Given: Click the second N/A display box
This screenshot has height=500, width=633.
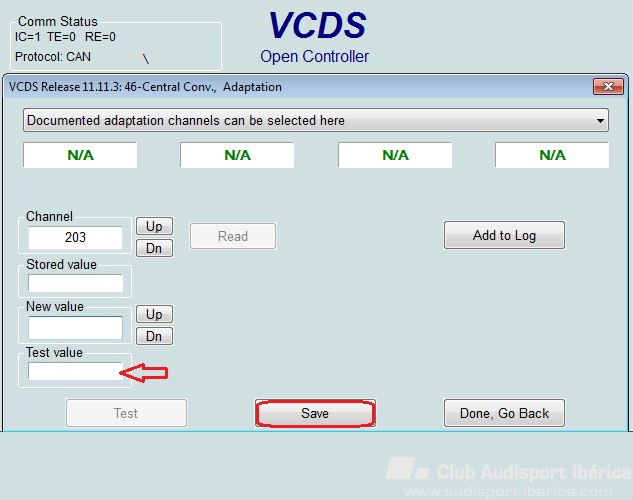Looking at the screenshot, I should (x=237, y=155).
